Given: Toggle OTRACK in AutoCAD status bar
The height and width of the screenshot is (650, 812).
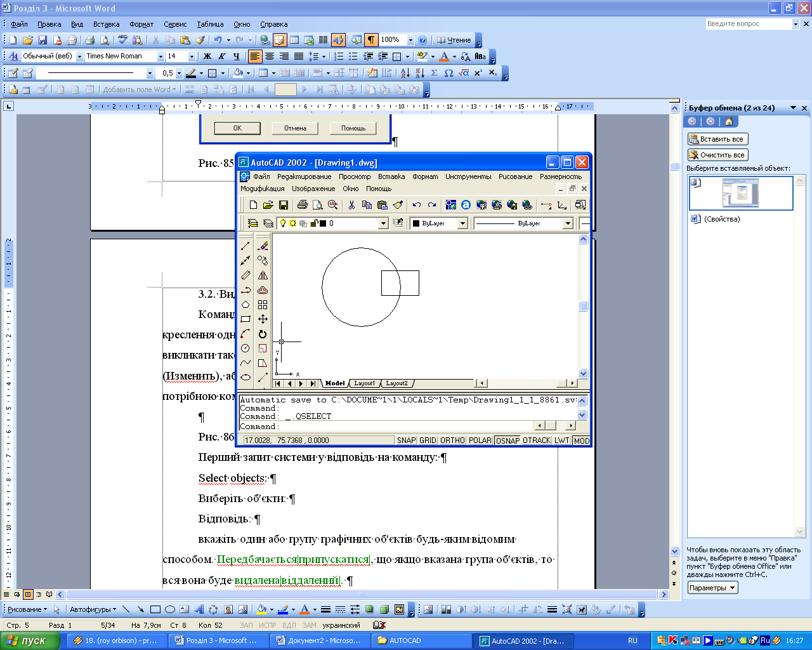Looking at the screenshot, I should point(537,441).
